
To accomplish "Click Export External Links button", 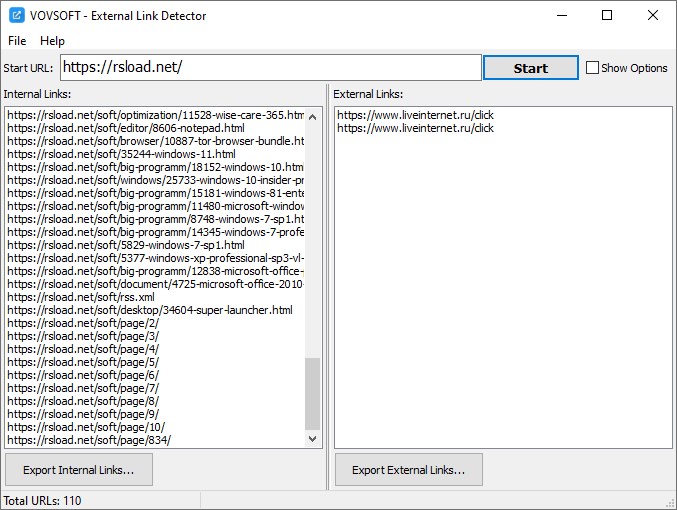I will pos(408,470).
